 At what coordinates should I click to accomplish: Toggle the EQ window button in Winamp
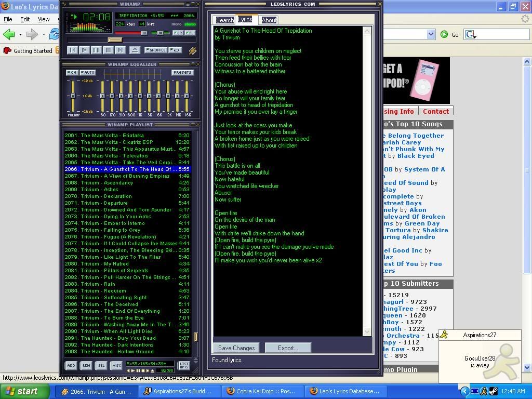[178, 33]
